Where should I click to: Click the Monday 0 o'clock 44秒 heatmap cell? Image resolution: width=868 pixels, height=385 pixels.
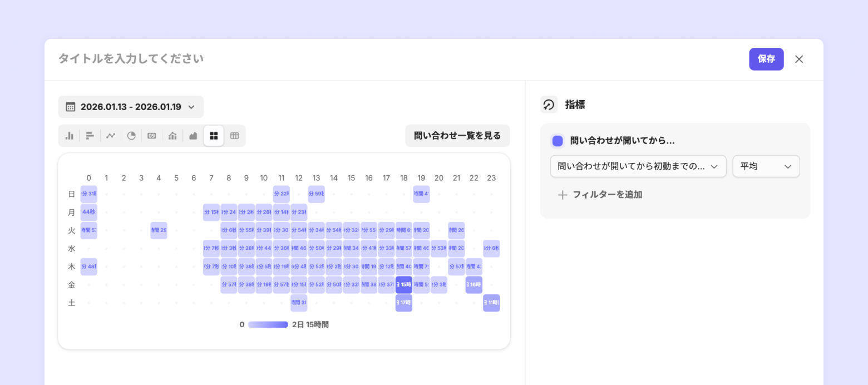coord(89,212)
